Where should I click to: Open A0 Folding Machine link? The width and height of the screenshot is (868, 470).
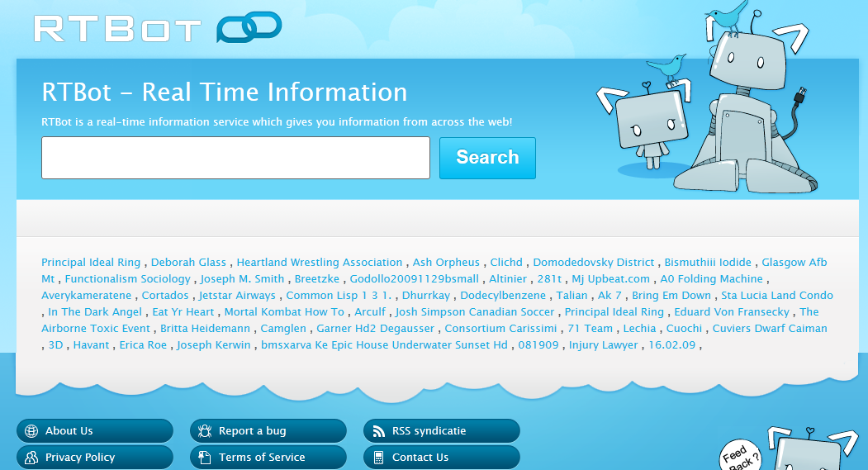pos(711,279)
